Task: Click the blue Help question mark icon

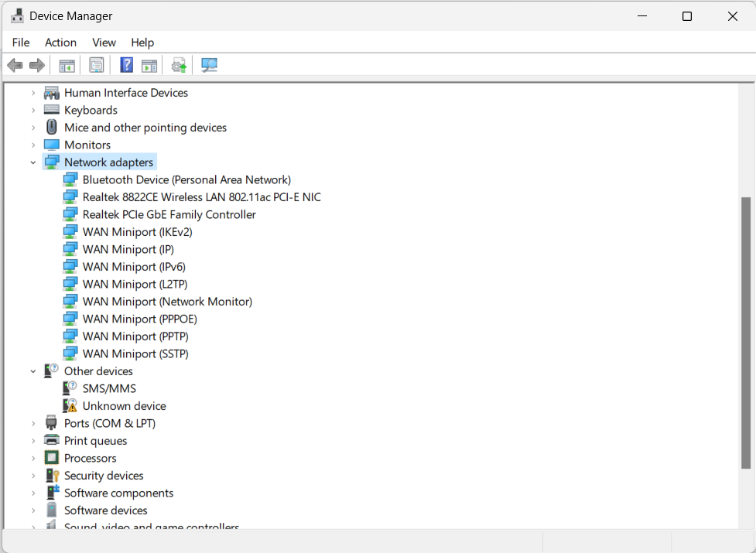Action: click(x=127, y=66)
